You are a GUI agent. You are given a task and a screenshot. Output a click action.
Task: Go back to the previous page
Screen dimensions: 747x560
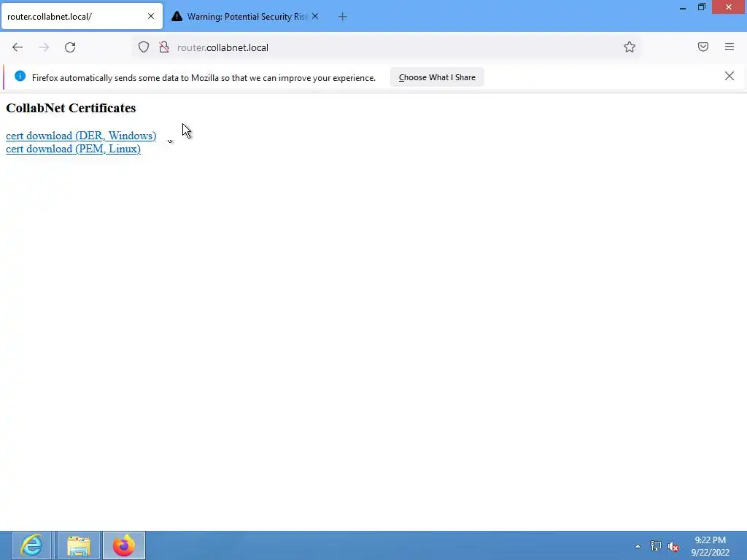click(x=18, y=47)
